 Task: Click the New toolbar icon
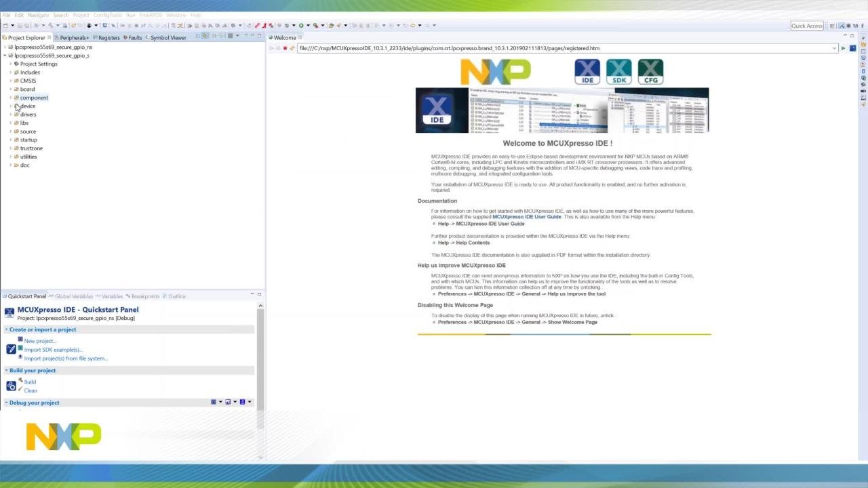click(x=5, y=26)
